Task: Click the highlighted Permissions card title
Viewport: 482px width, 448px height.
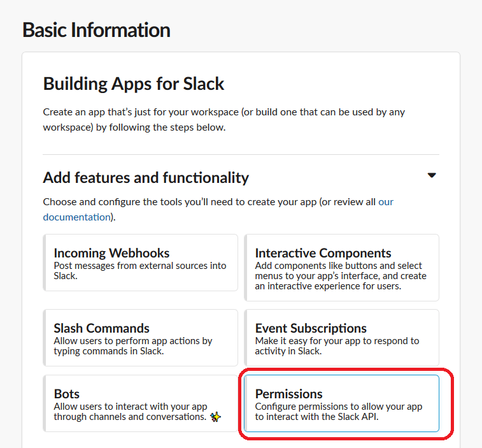Action: pos(288,393)
